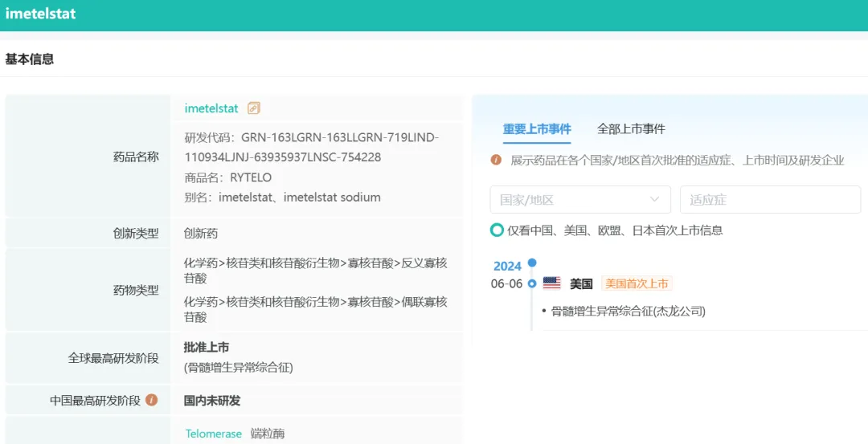Switch to the 全部上市事件 tab
The height and width of the screenshot is (444, 868).
click(631, 129)
